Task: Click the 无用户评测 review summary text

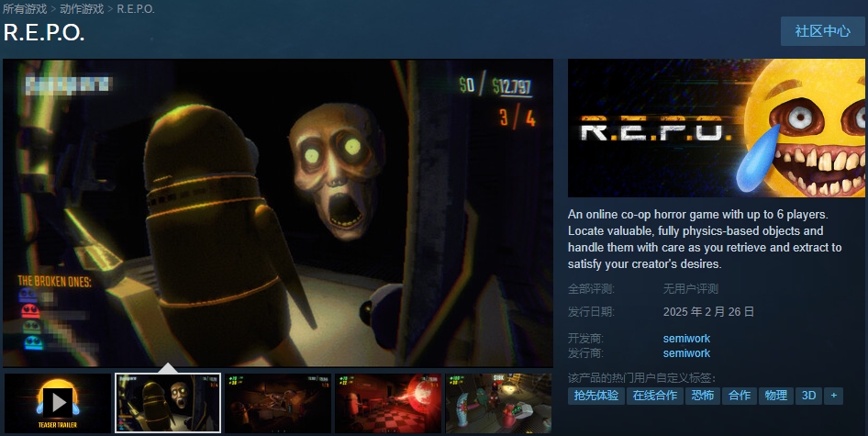Action: coord(690,288)
